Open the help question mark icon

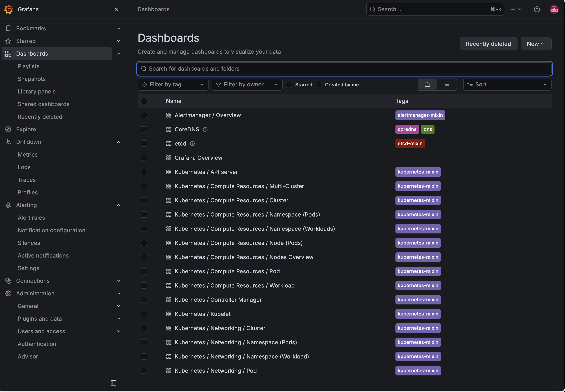tap(537, 9)
